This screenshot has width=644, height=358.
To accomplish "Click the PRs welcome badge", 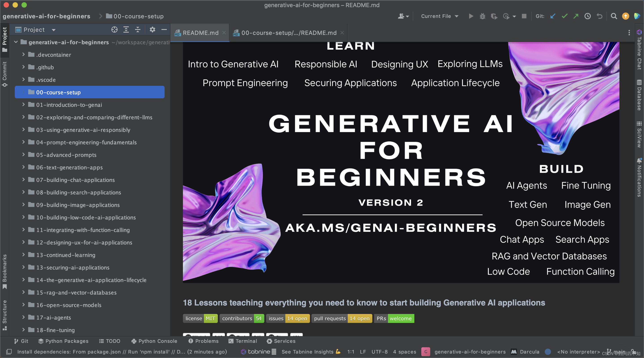I will click(394, 318).
